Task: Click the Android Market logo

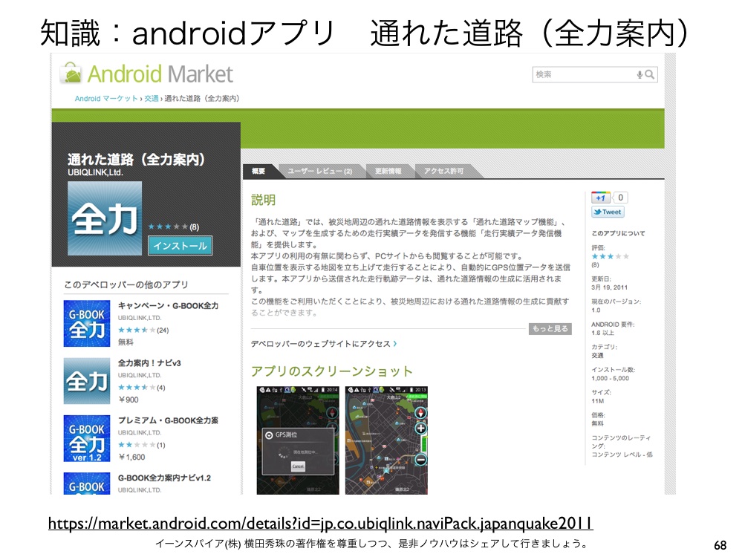Action: tap(146, 74)
